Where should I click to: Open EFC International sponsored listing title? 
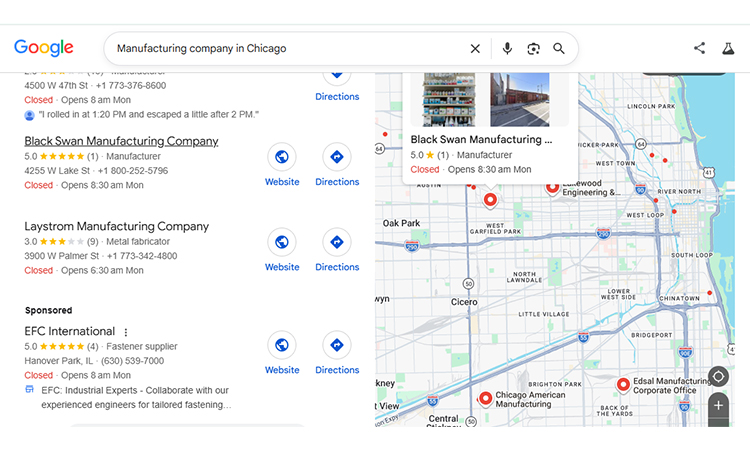pos(70,331)
